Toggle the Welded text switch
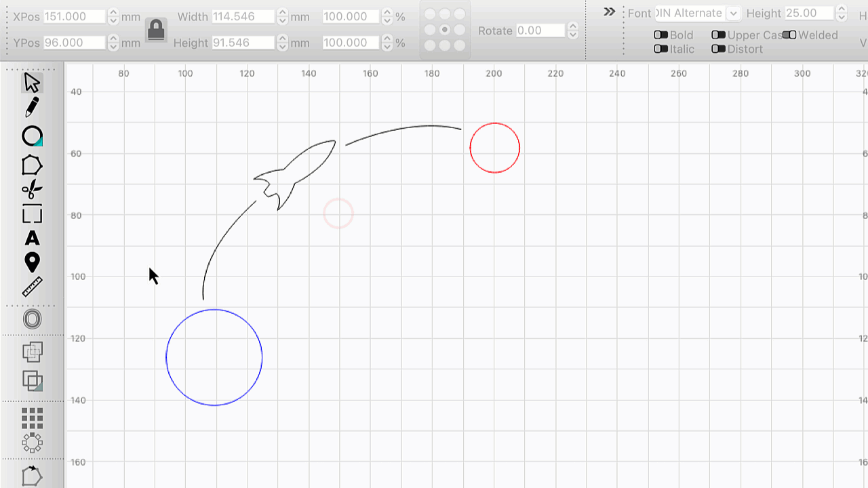The width and height of the screenshot is (868, 488). 789,35
